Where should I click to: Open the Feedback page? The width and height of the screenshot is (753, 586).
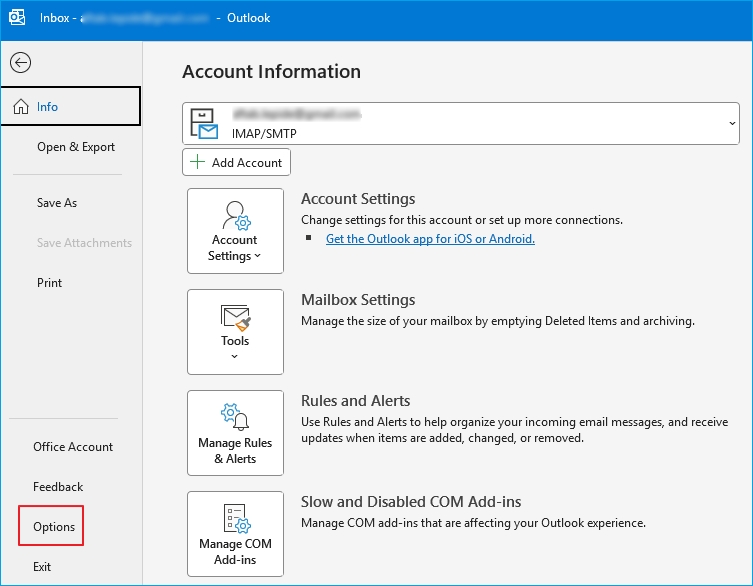[x=58, y=487]
